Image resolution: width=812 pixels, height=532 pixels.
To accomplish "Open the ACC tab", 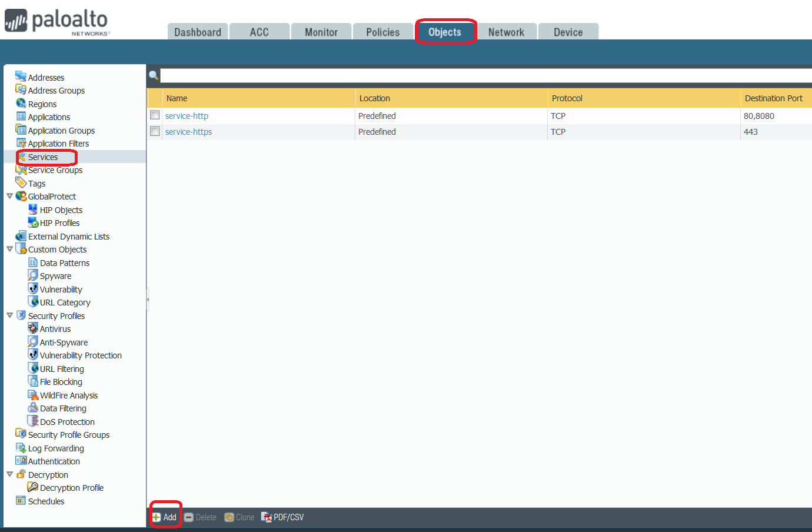I will (x=259, y=32).
